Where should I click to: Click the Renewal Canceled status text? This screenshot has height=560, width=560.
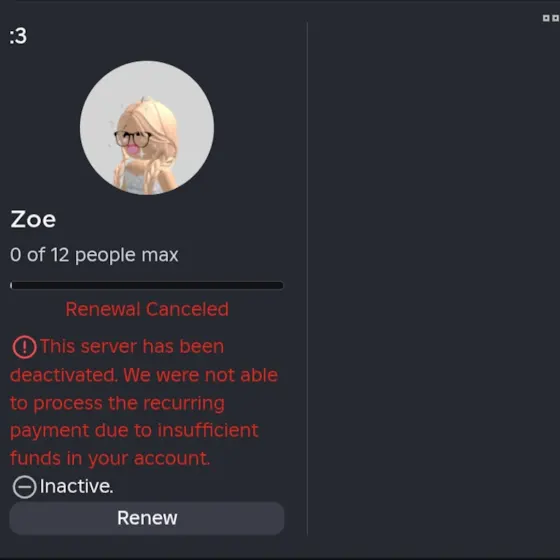[147, 309]
